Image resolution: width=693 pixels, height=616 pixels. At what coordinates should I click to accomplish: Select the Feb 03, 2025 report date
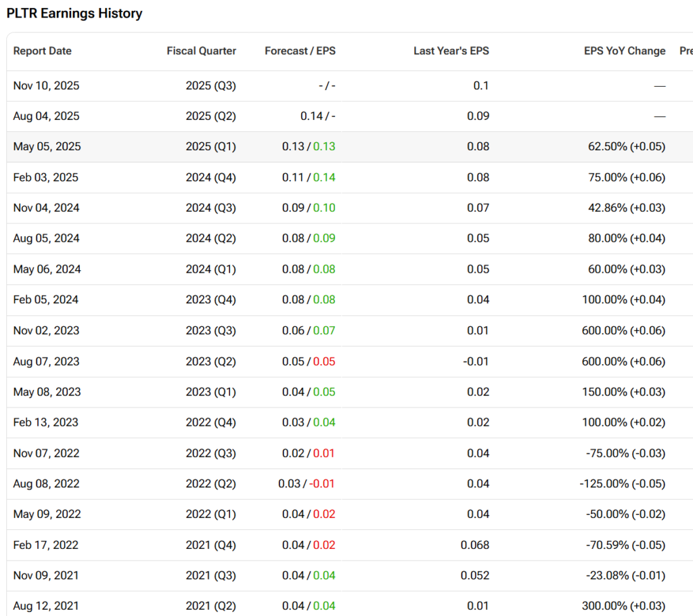pyautogui.click(x=45, y=177)
